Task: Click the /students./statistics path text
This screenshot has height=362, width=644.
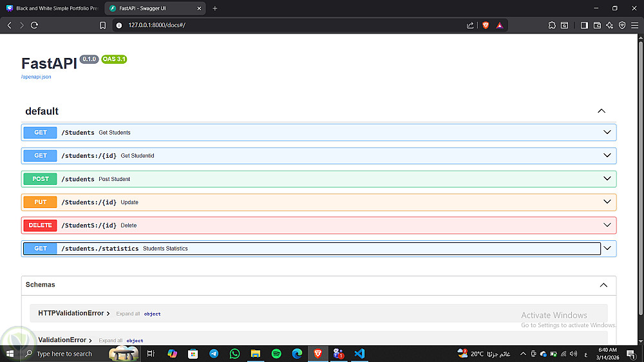Action: coord(100,249)
